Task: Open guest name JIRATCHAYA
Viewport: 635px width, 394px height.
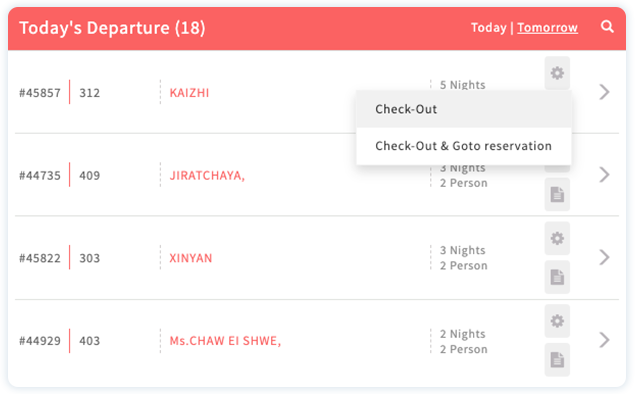Action: pyautogui.click(x=207, y=175)
